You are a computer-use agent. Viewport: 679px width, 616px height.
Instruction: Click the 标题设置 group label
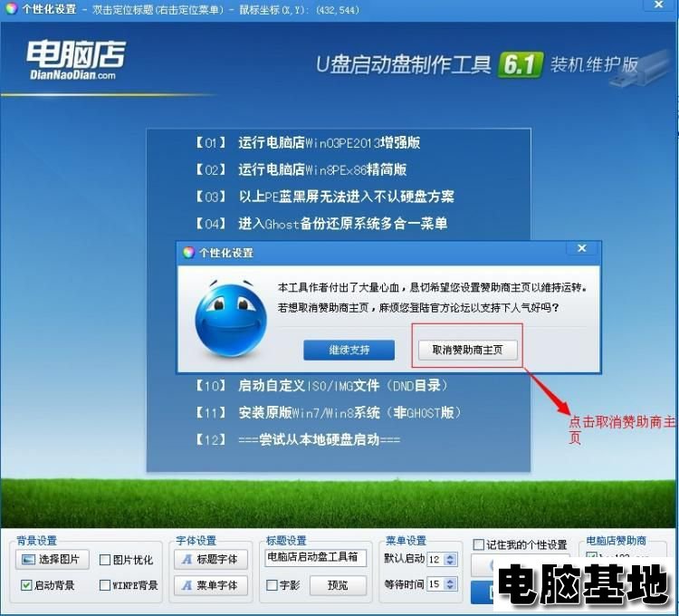[x=286, y=540]
